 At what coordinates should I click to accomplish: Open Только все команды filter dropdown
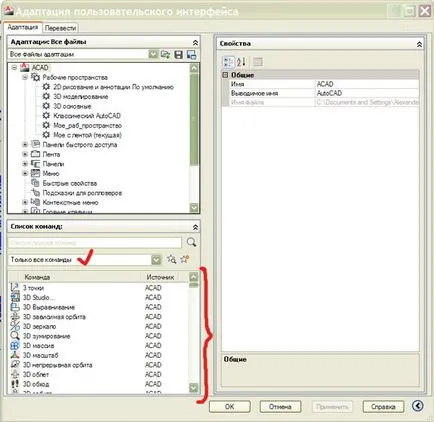[156, 260]
